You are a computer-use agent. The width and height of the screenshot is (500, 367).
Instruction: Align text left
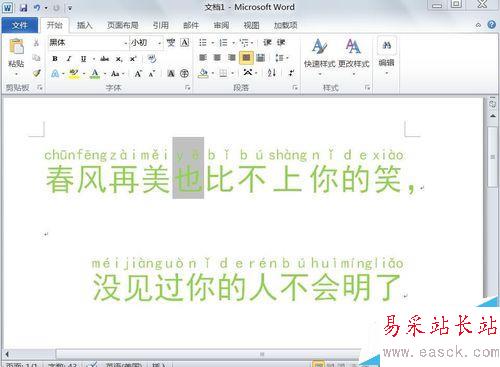(x=203, y=58)
